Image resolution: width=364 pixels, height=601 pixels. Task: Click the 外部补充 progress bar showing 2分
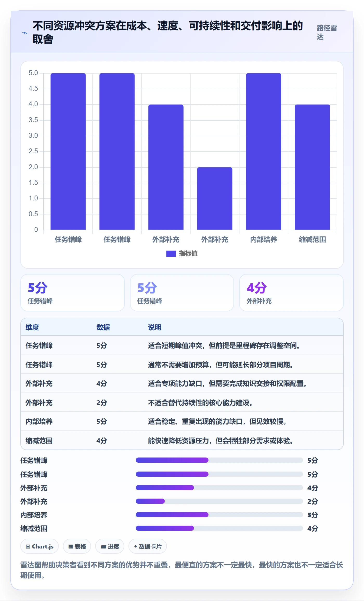click(219, 501)
